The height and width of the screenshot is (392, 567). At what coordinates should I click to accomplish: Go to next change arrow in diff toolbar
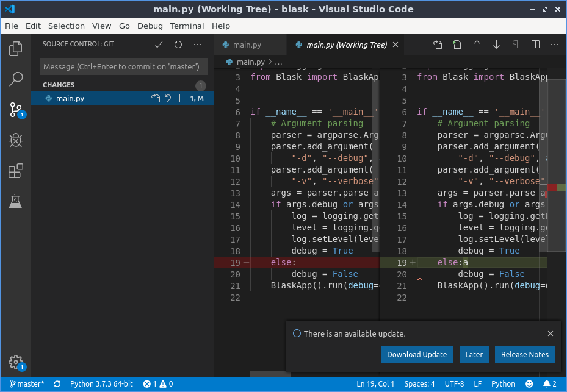496,45
